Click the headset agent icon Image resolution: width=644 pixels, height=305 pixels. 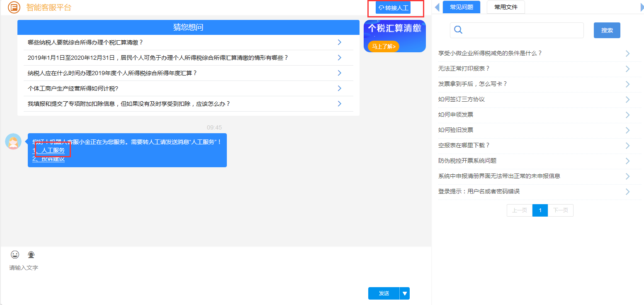(x=31, y=254)
